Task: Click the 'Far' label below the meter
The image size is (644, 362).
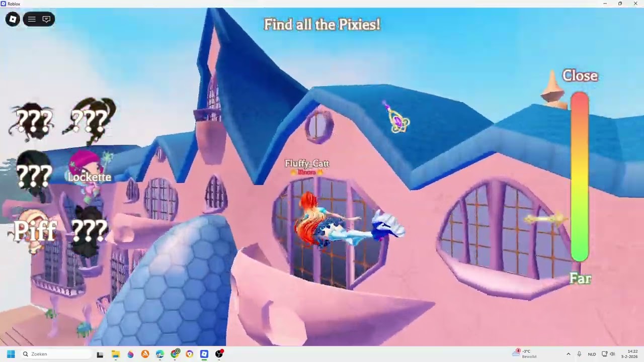Action: tap(580, 279)
